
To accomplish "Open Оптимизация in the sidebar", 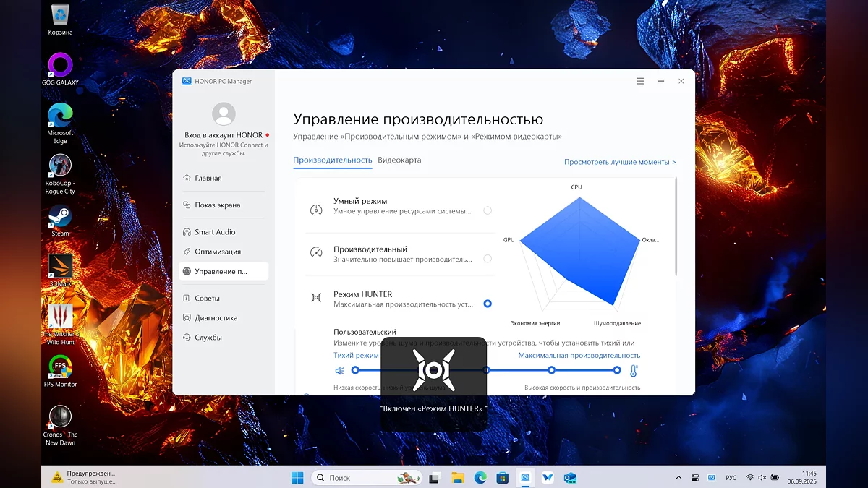I will (x=217, y=252).
